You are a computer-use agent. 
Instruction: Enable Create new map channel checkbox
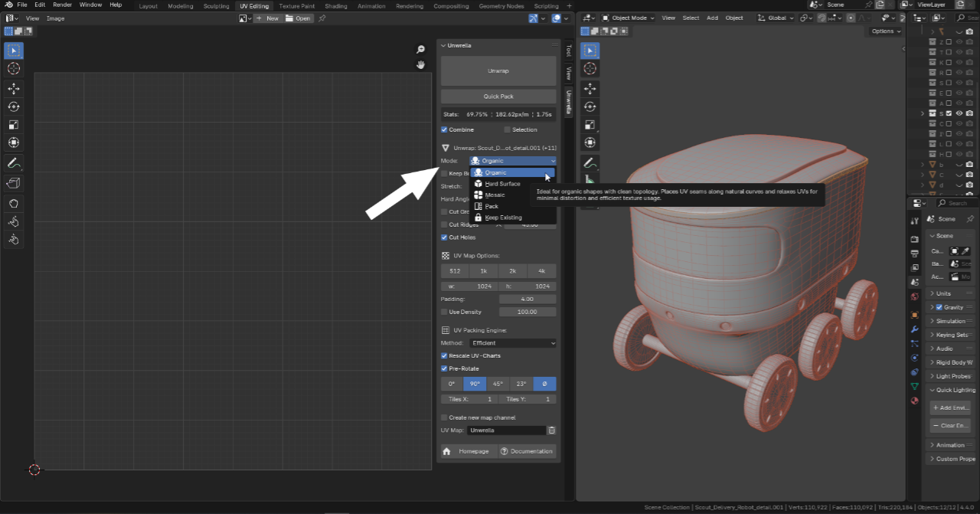click(x=444, y=417)
